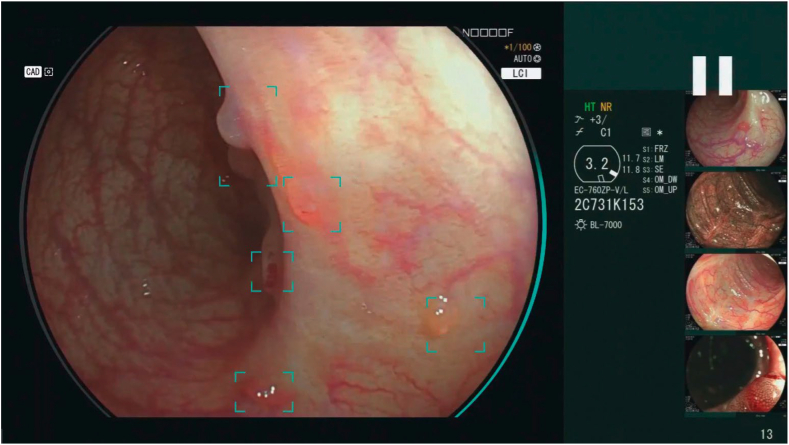Open the bottom dark red polyp thumbnail

tap(735, 375)
